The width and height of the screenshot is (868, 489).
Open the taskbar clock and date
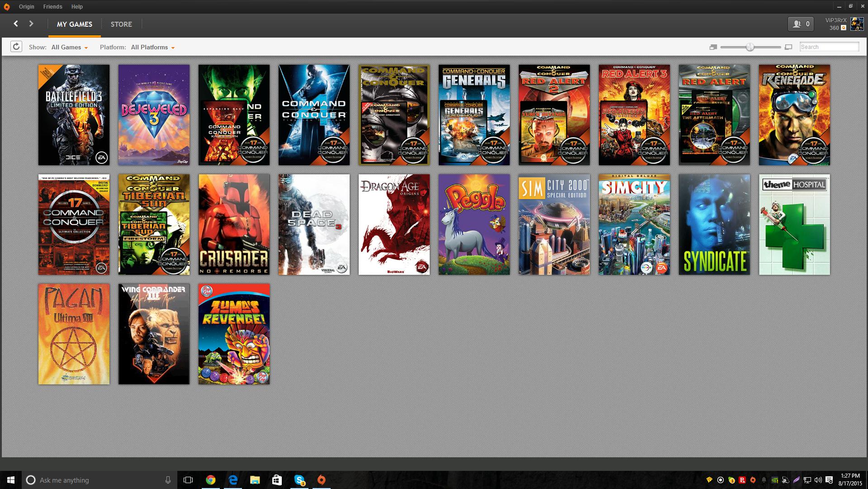pos(850,480)
